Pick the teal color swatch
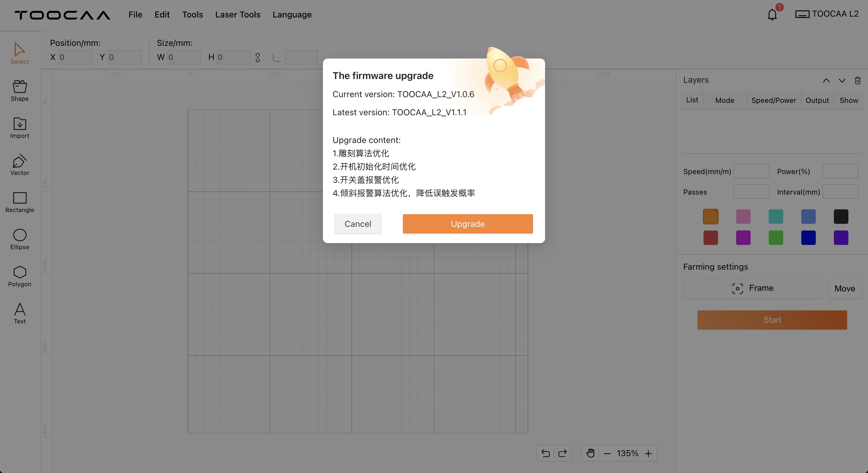This screenshot has width=868, height=473. point(776,217)
